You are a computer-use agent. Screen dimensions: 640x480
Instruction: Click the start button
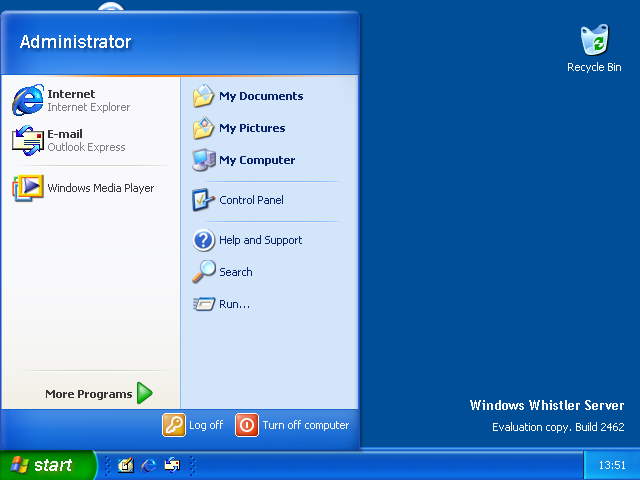[47, 465]
